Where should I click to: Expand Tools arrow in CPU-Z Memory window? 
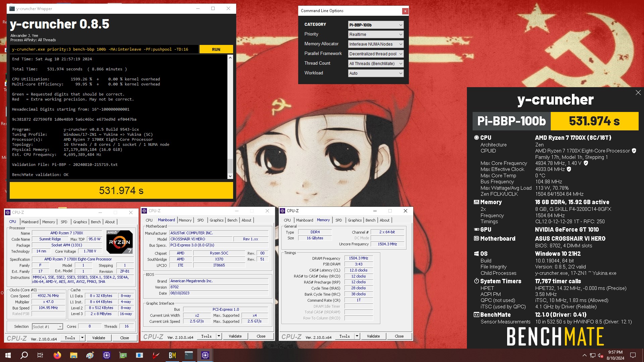click(x=357, y=336)
